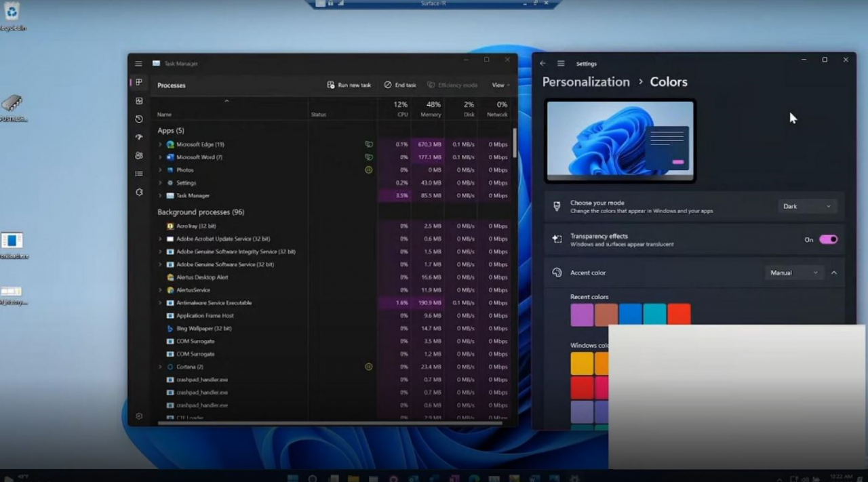Click the Run new task button
The image size is (868, 482).
349,85
